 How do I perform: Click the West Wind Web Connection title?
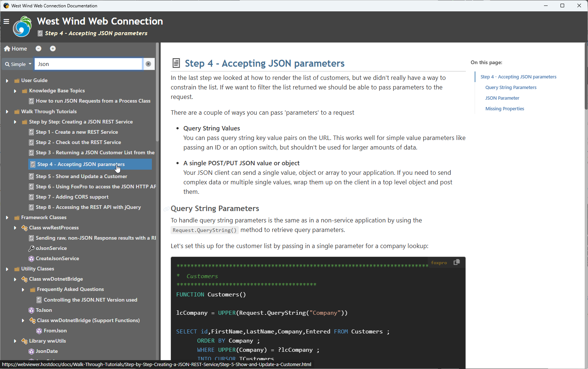[100, 21]
